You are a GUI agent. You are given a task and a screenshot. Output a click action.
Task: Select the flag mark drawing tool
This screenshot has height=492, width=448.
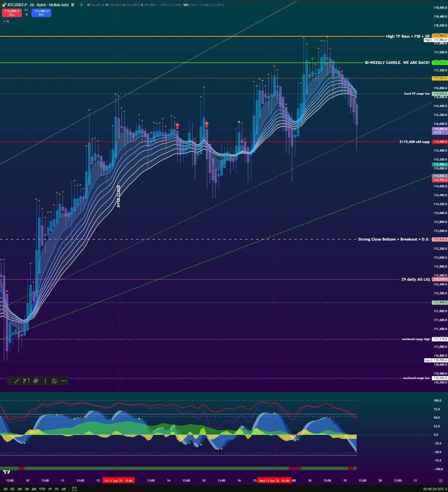pyautogui.click(x=24, y=381)
